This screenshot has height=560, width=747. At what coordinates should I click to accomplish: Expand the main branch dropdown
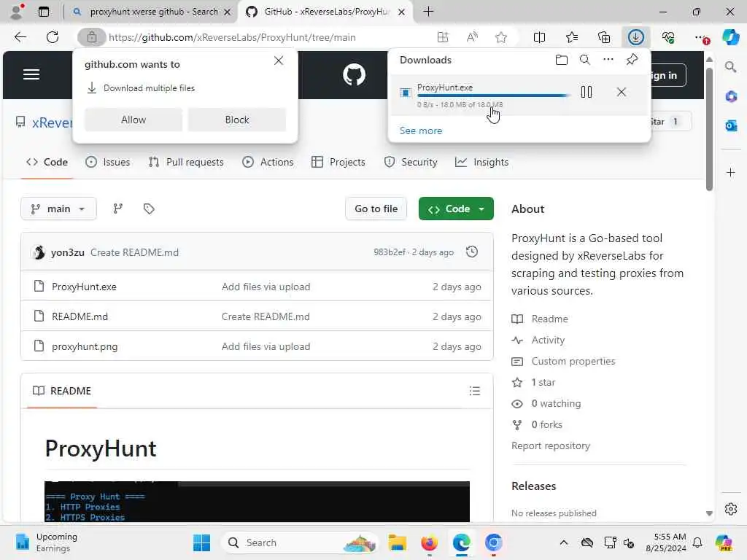[x=58, y=209]
